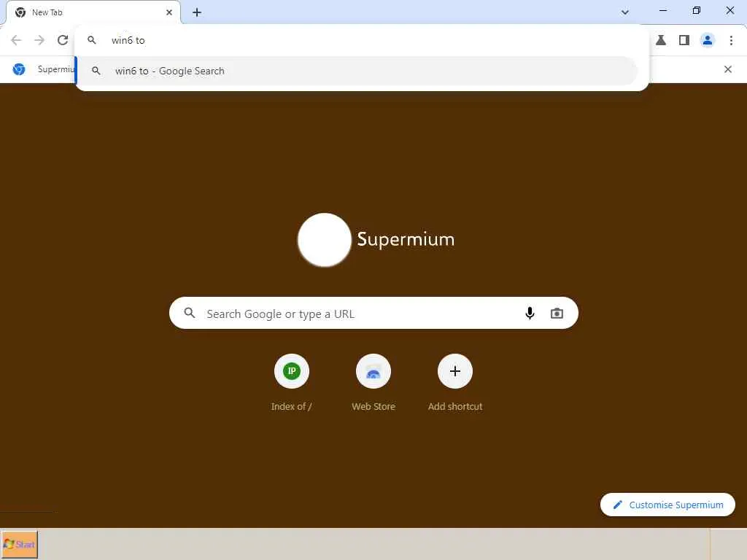The width and height of the screenshot is (747, 560).
Task: Click the Customise Supermium button
Action: pyautogui.click(x=667, y=505)
